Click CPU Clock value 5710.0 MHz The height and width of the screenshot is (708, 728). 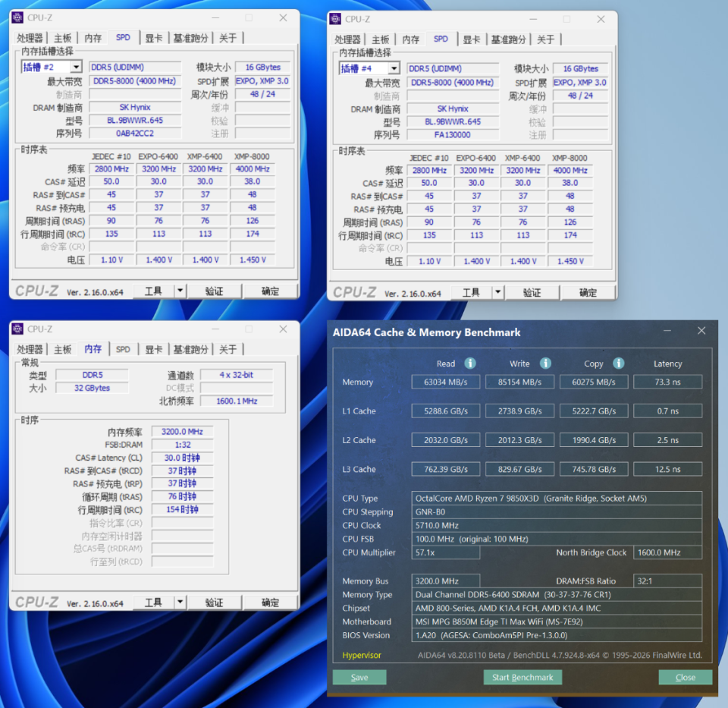tap(557, 525)
